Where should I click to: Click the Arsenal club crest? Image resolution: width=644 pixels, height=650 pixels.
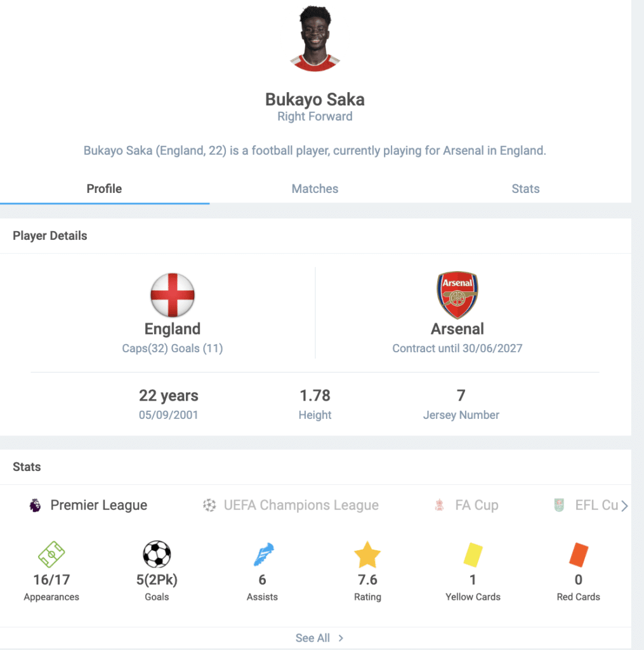pos(457,295)
